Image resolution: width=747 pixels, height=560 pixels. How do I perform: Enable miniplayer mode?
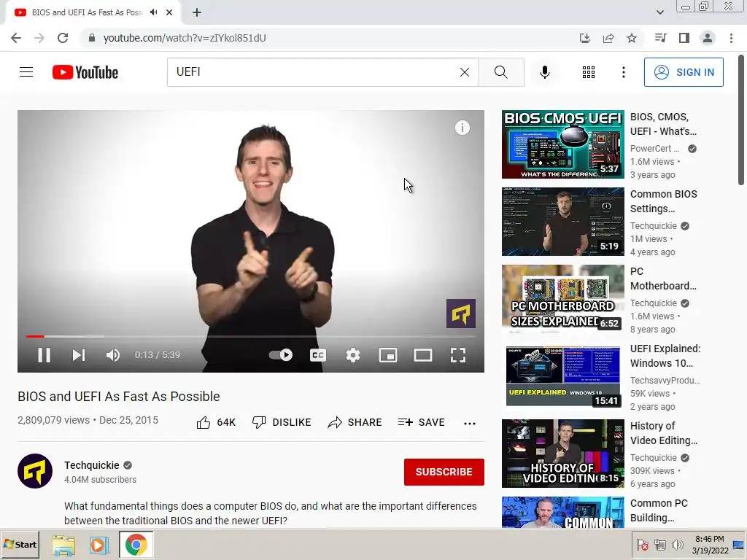coord(388,355)
